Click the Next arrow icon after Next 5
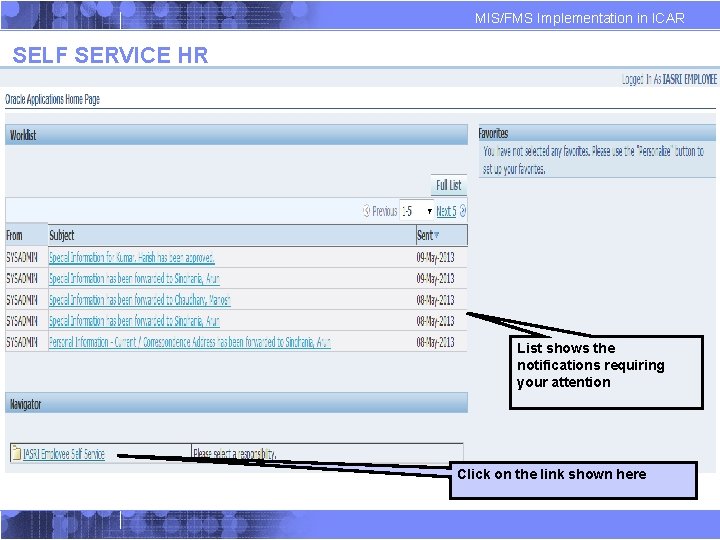This screenshot has height=540, width=720. pyautogui.click(x=463, y=211)
